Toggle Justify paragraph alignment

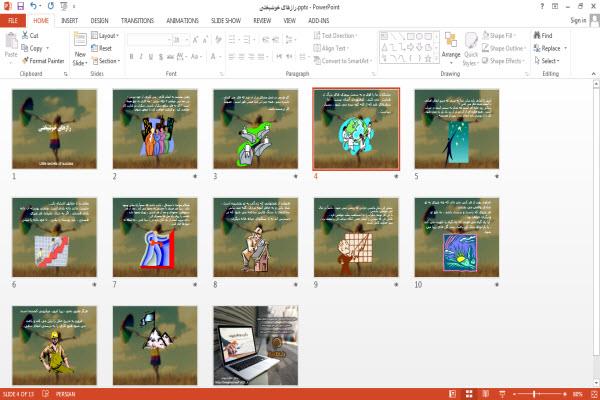(262, 57)
